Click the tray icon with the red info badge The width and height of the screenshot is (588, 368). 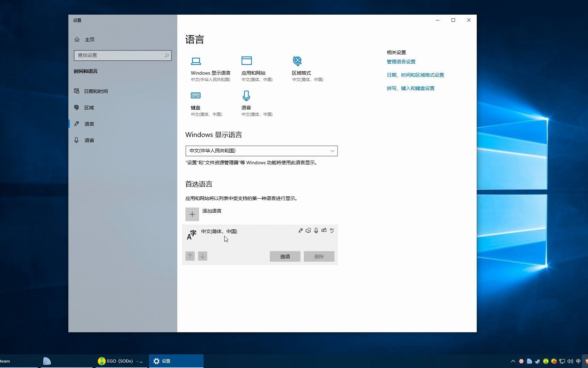click(554, 361)
